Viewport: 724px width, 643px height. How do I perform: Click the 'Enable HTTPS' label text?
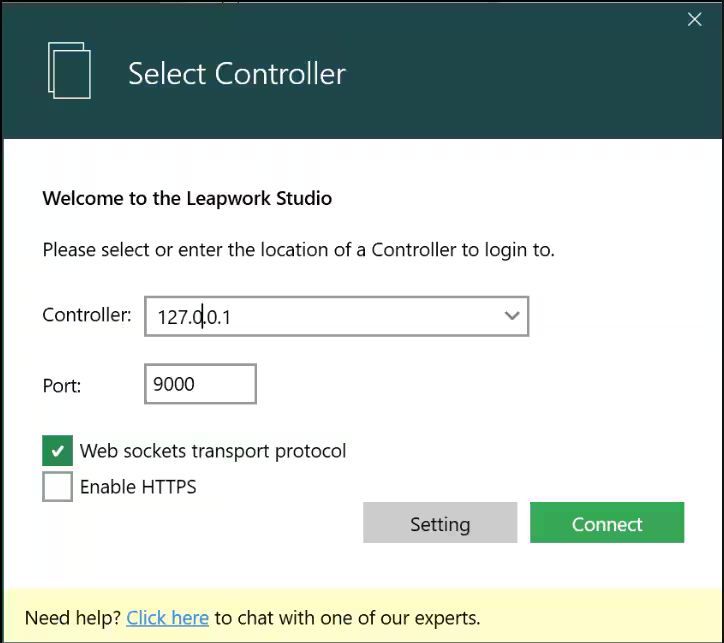(138, 487)
